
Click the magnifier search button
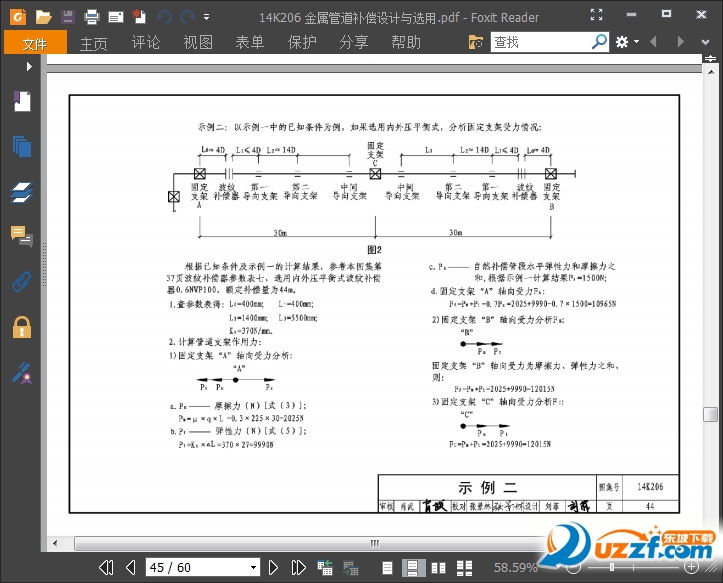point(599,42)
